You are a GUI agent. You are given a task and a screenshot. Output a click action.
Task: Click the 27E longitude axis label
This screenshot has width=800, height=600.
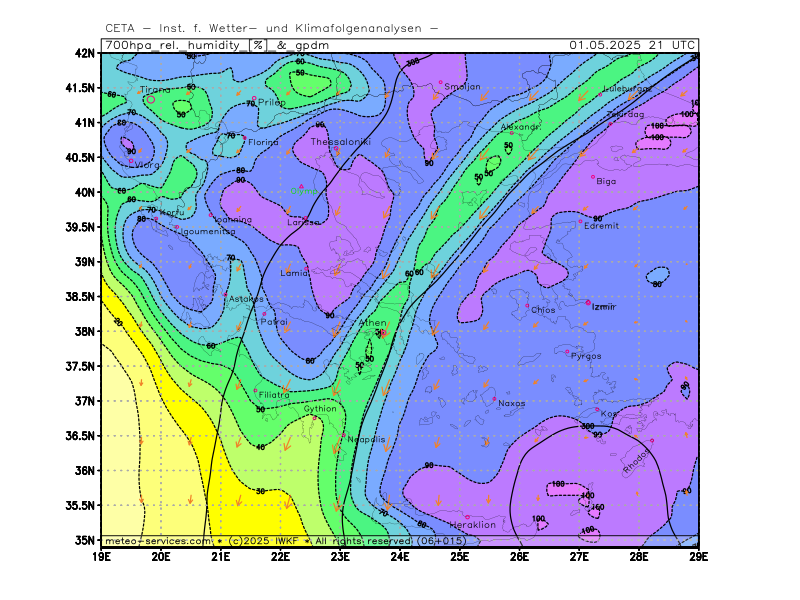[579, 557]
